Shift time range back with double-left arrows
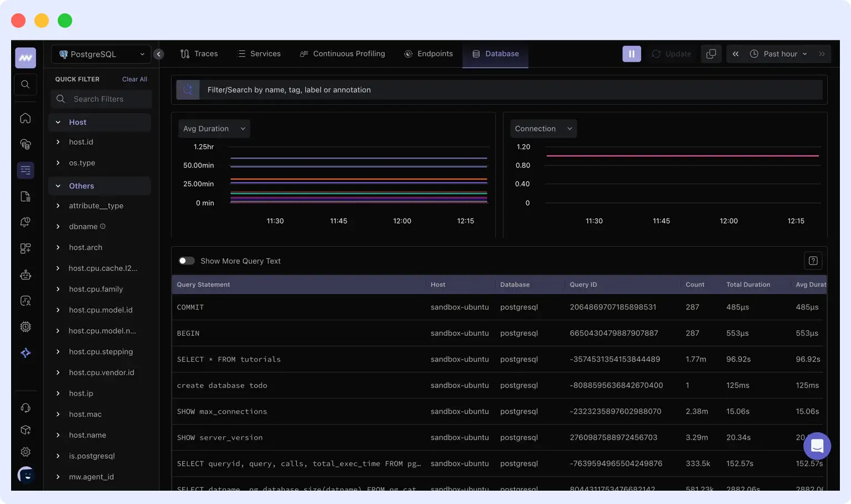Screen dimensions: 851x504 tap(736, 54)
